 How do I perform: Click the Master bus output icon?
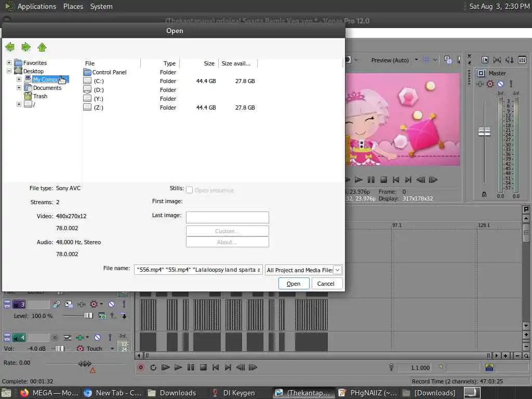[481, 73]
